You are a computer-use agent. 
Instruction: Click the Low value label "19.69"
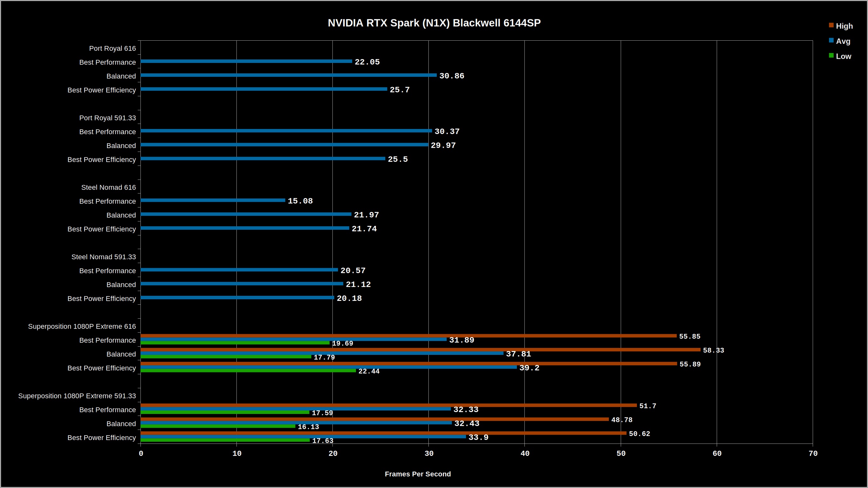tap(343, 343)
